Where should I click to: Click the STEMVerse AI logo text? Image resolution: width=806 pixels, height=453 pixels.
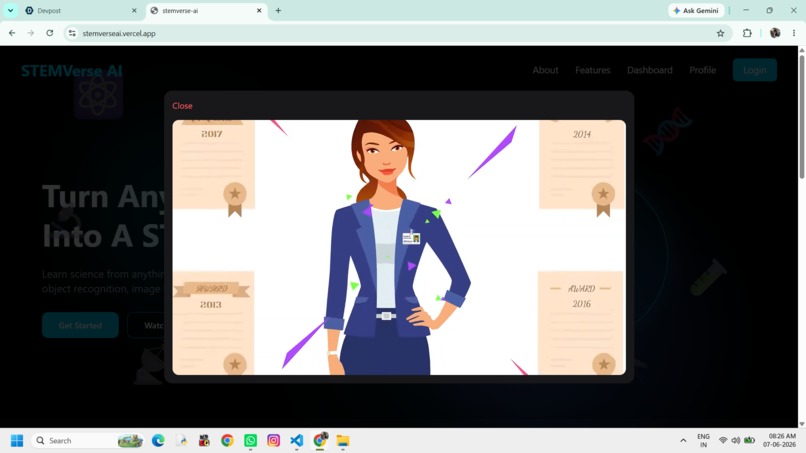(x=71, y=71)
